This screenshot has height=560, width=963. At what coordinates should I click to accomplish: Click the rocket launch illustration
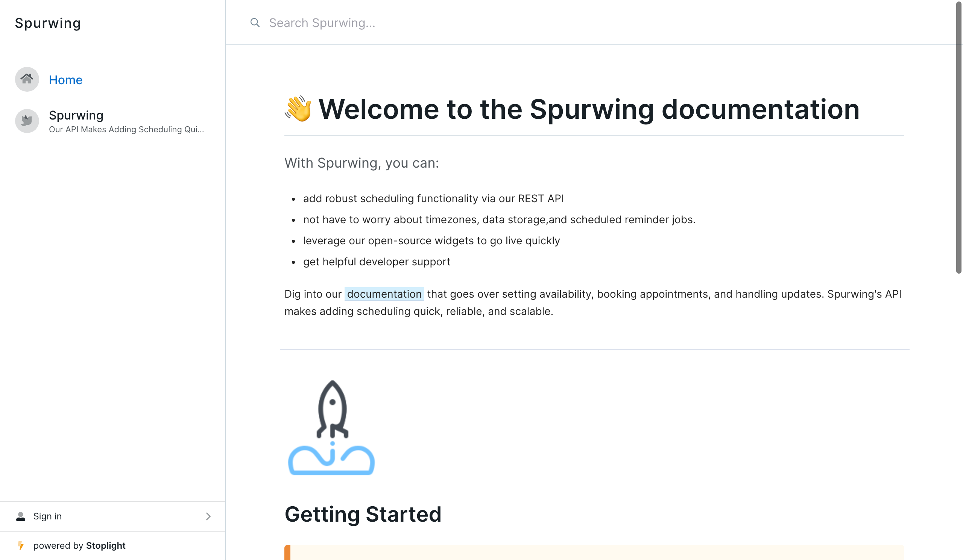(331, 428)
